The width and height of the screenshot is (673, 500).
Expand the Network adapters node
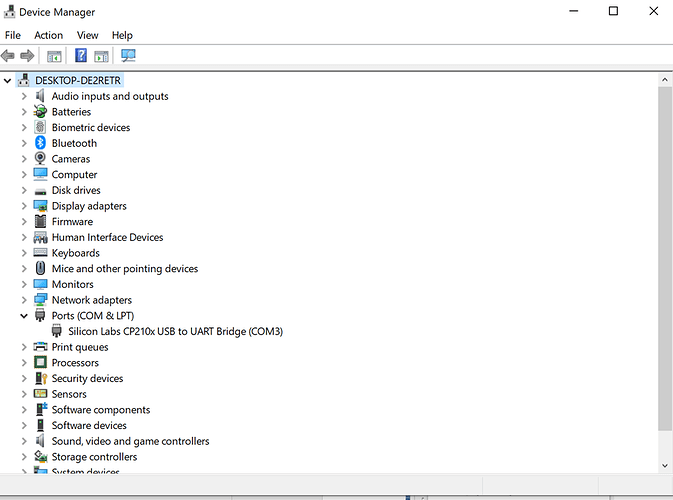click(x=24, y=300)
